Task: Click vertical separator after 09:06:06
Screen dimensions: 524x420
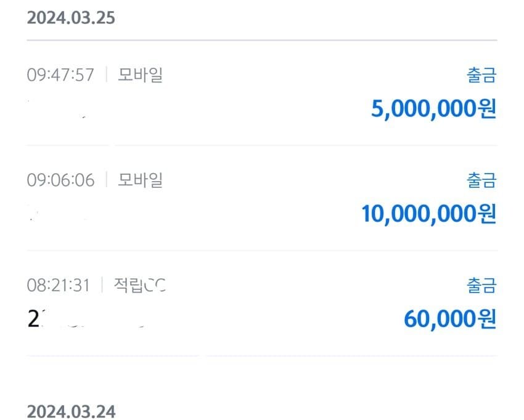Action: tap(106, 180)
